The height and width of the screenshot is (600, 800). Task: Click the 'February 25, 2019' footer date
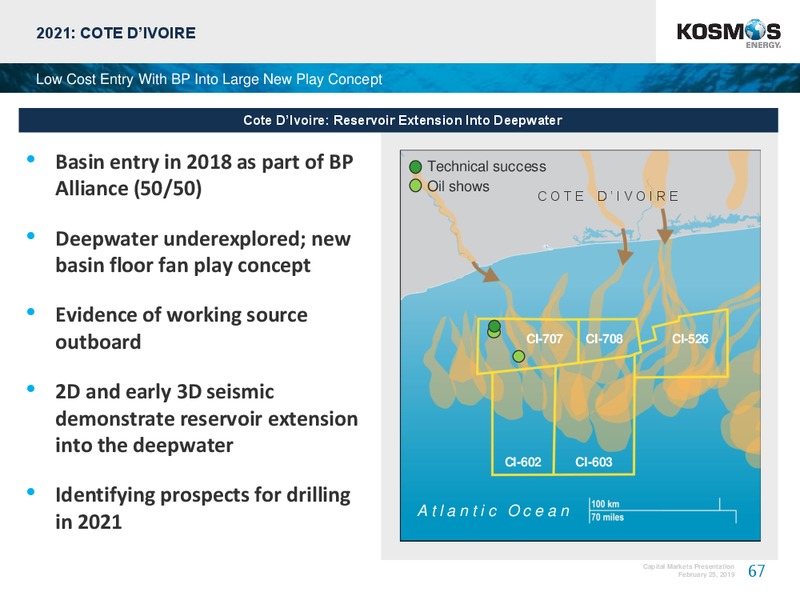click(706, 574)
